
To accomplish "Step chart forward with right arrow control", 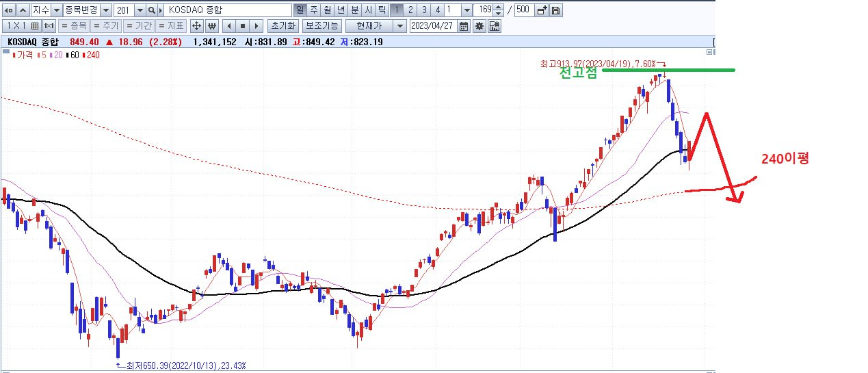I will pos(257,26).
